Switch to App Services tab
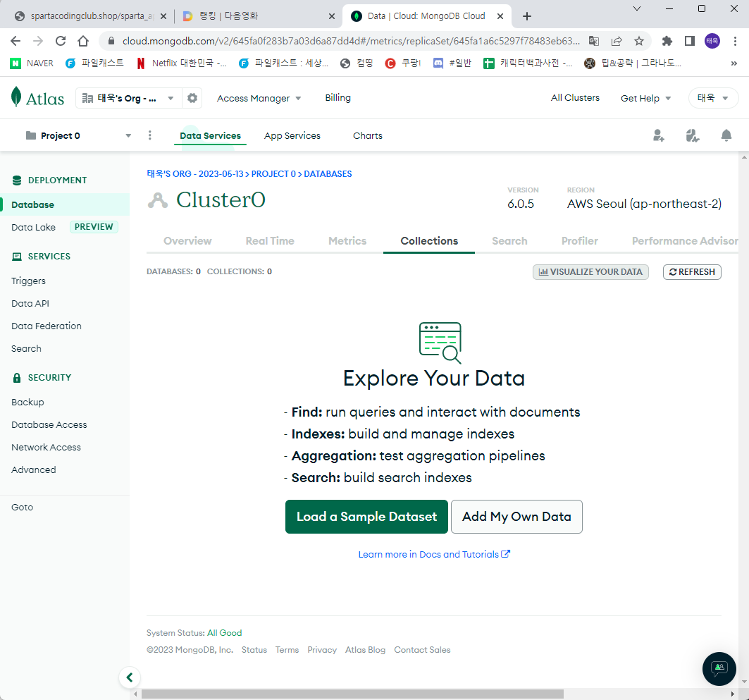 pyautogui.click(x=292, y=135)
